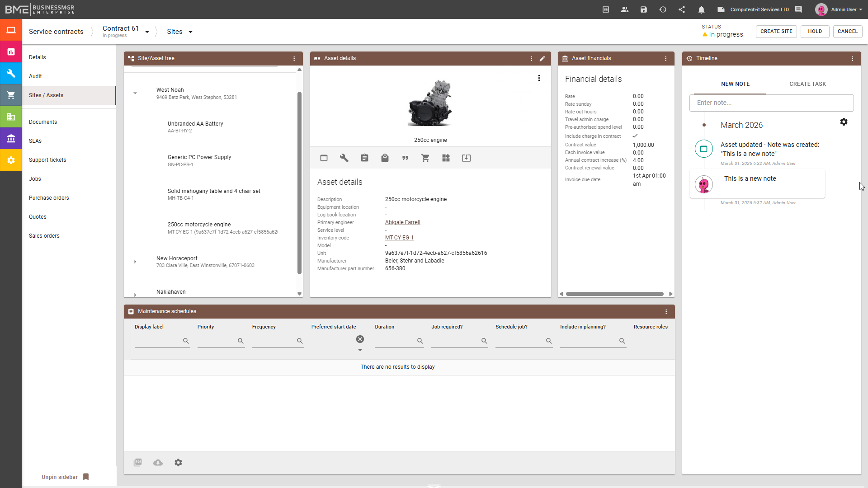Click the Enter note input field
868x488 pixels.
[771, 103]
